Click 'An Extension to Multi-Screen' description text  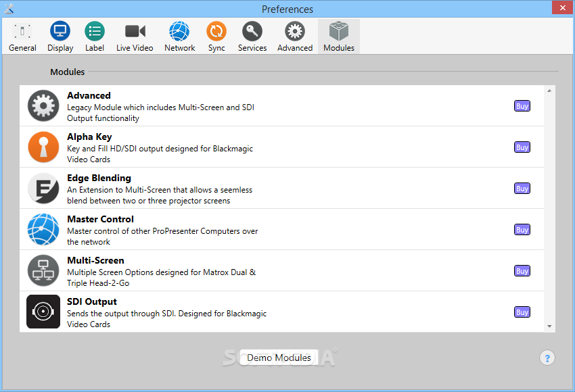click(160, 195)
